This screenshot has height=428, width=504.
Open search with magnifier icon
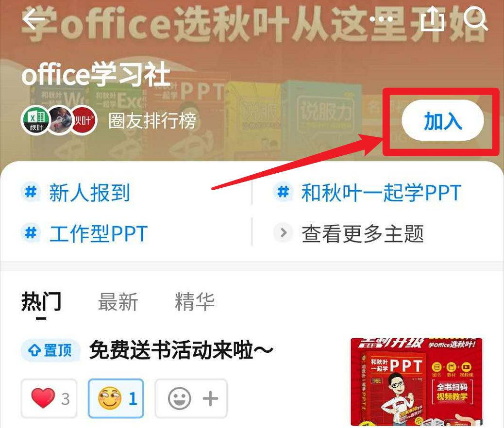475,19
